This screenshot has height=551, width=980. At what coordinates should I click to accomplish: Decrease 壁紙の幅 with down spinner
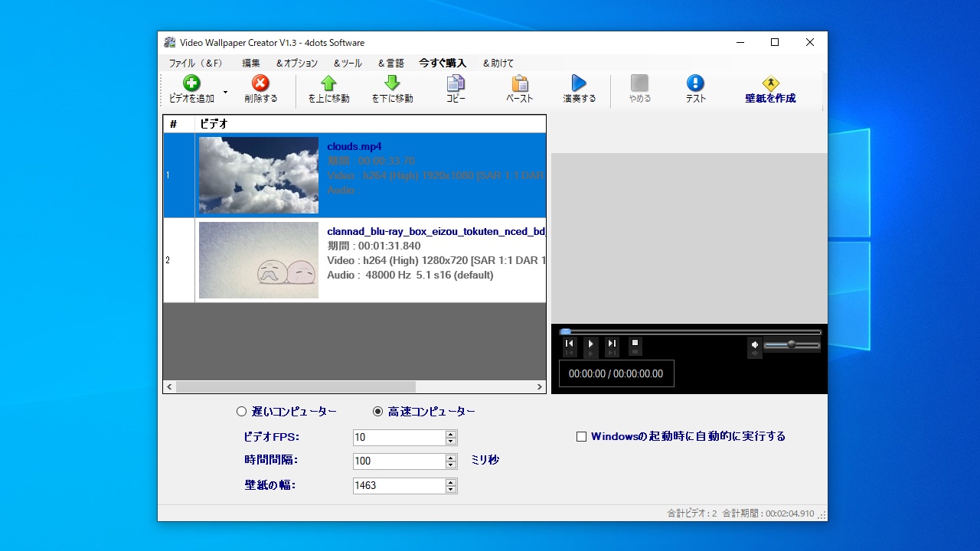[x=451, y=489]
